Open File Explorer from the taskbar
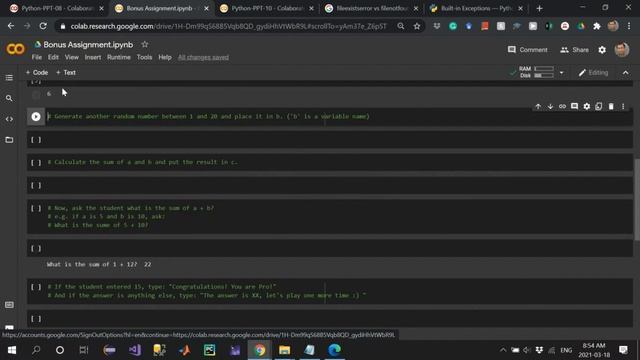The width and height of the screenshot is (640, 360). click(x=284, y=350)
